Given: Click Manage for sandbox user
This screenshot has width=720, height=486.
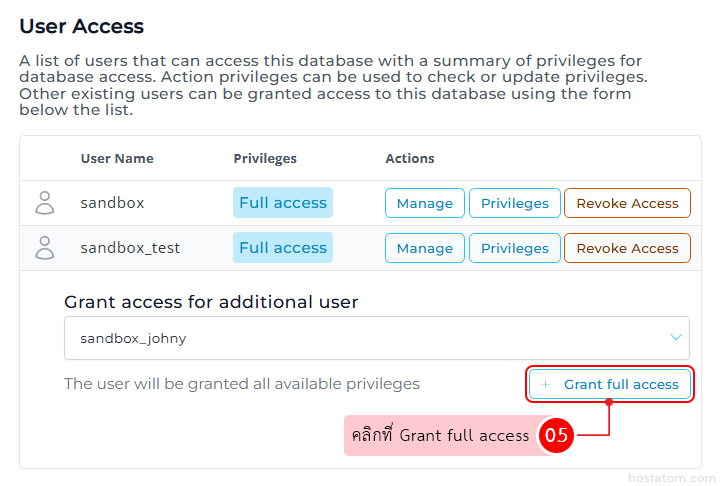Looking at the screenshot, I should point(425,203).
